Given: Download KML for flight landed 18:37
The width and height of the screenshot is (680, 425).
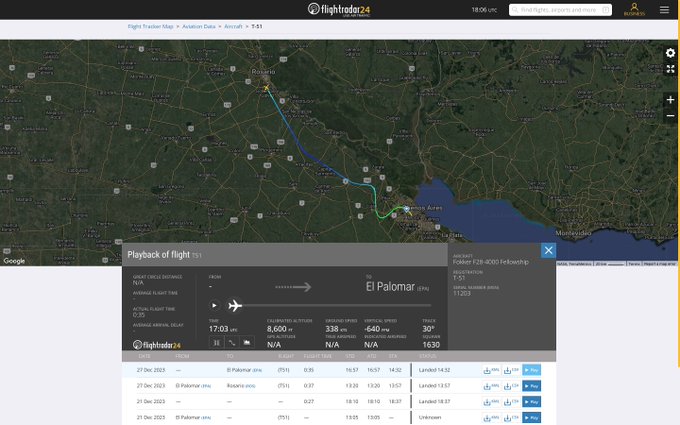Looking at the screenshot, I should (491, 402).
